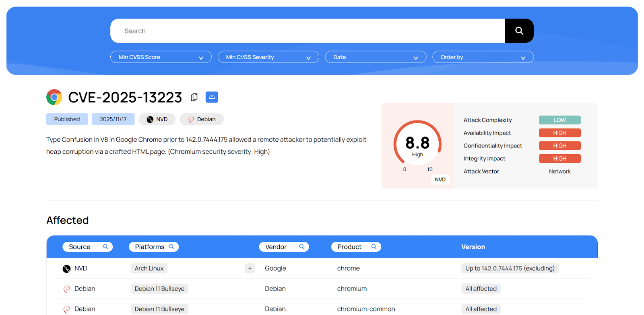Screen dimensions: 644x315
Task: Click Debian icon in chromium-common row
Action: point(67,309)
